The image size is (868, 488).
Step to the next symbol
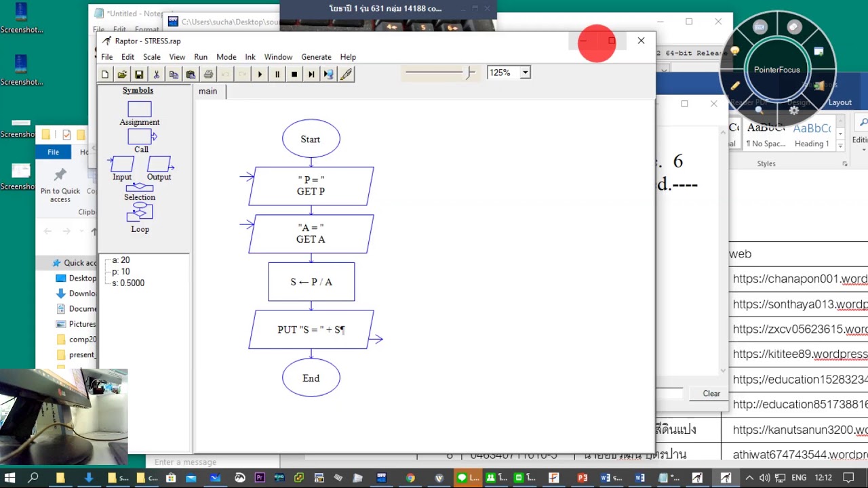(x=311, y=74)
